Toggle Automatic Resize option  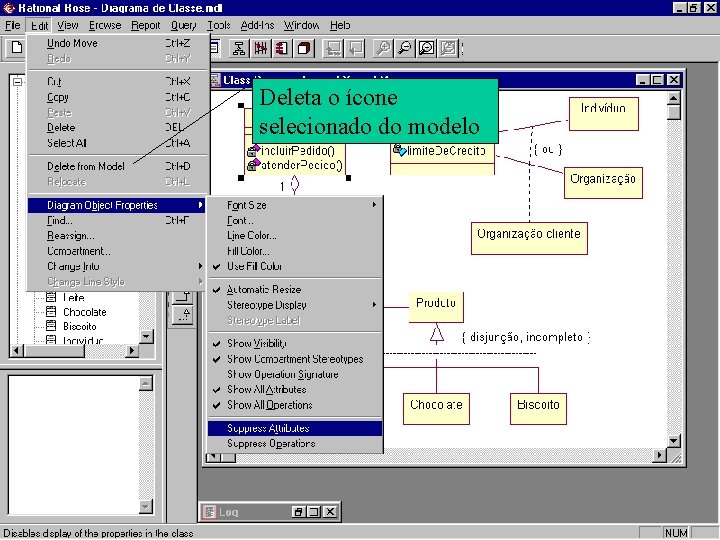coord(295,290)
